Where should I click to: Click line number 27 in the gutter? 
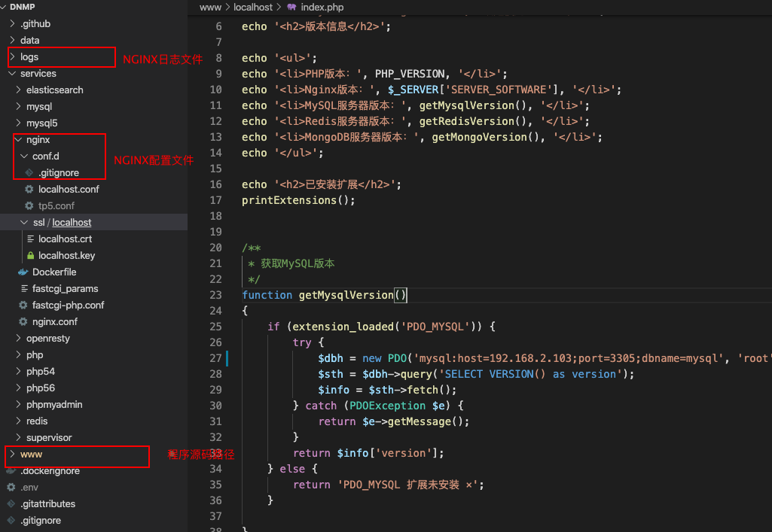tap(215, 358)
